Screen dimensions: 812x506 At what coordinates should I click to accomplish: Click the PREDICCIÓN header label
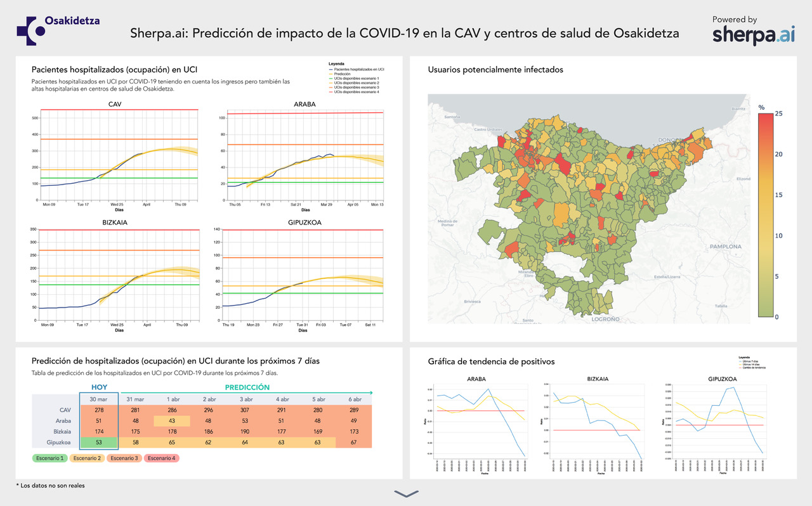click(247, 387)
